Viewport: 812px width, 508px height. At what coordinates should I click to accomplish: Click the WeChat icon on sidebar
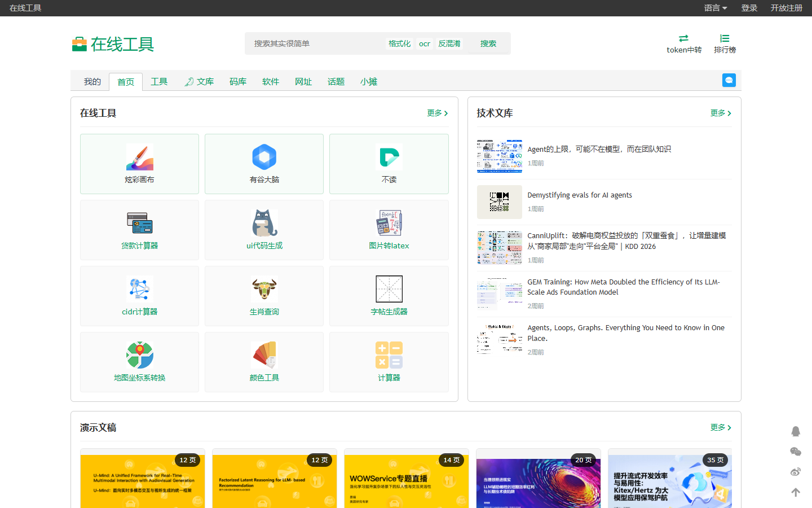point(796,452)
